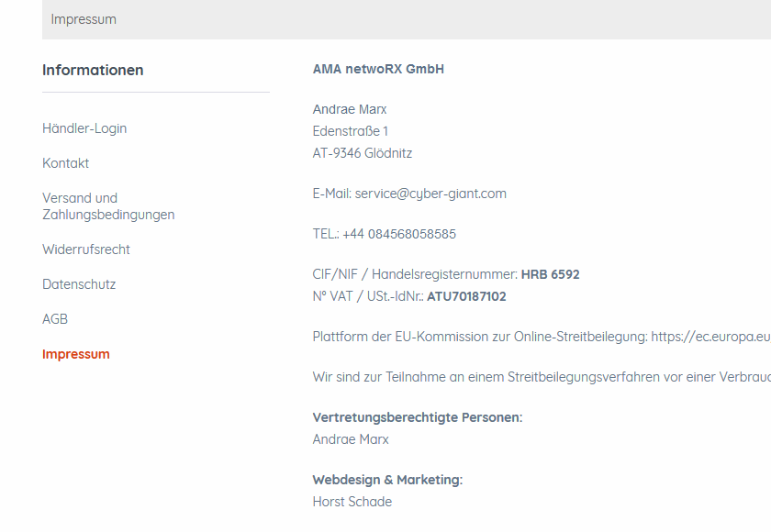Click the Edenstraße 1 address line
The height and width of the screenshot is (532, 771).
pos(350,132)
